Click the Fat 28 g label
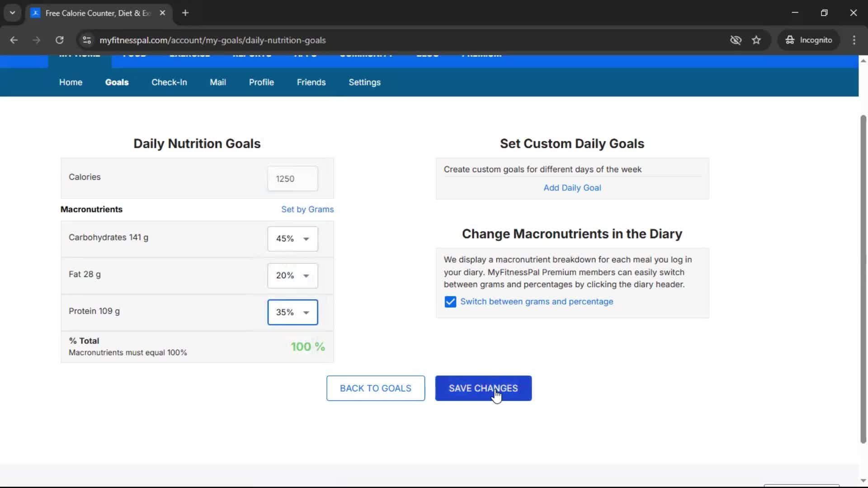This screenshot has width=868, height=488. coord(85,274)
